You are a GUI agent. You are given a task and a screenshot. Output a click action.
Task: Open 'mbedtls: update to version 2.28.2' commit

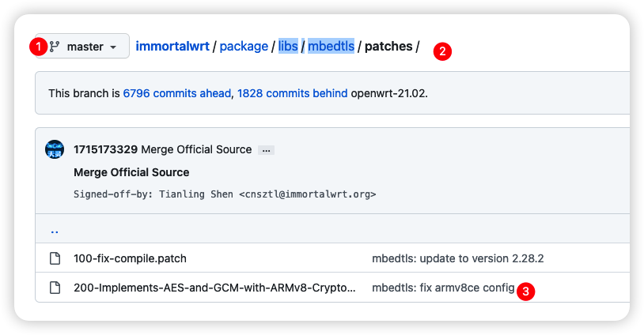(x=458, y=258)
